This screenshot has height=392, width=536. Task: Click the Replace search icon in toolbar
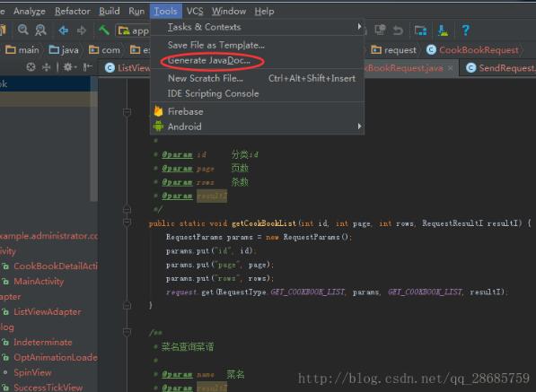(40, 30)
